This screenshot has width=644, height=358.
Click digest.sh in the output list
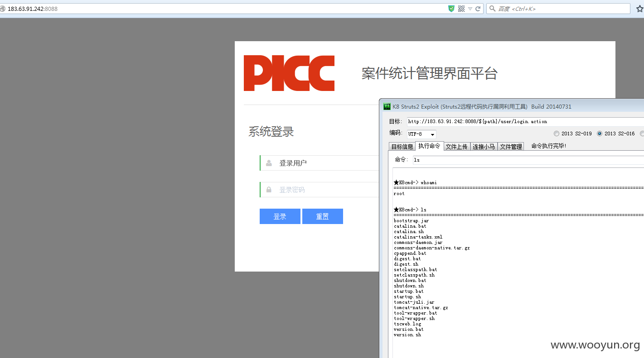[x=406, y=264]
